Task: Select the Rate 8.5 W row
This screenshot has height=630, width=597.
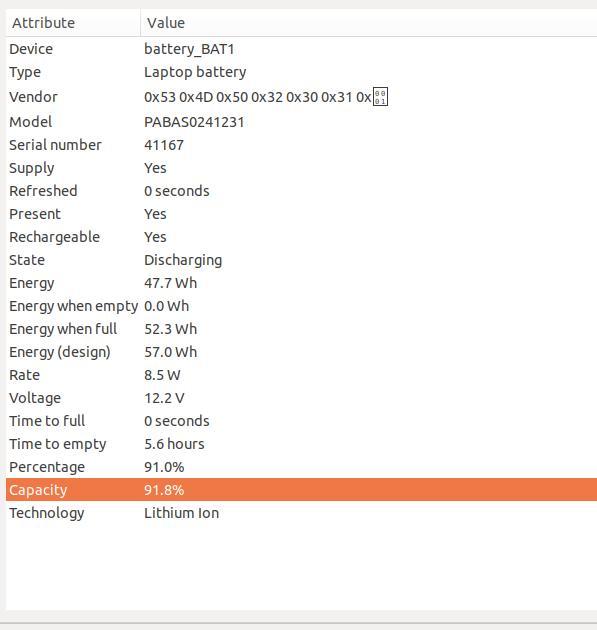Action: pos(301,375)
